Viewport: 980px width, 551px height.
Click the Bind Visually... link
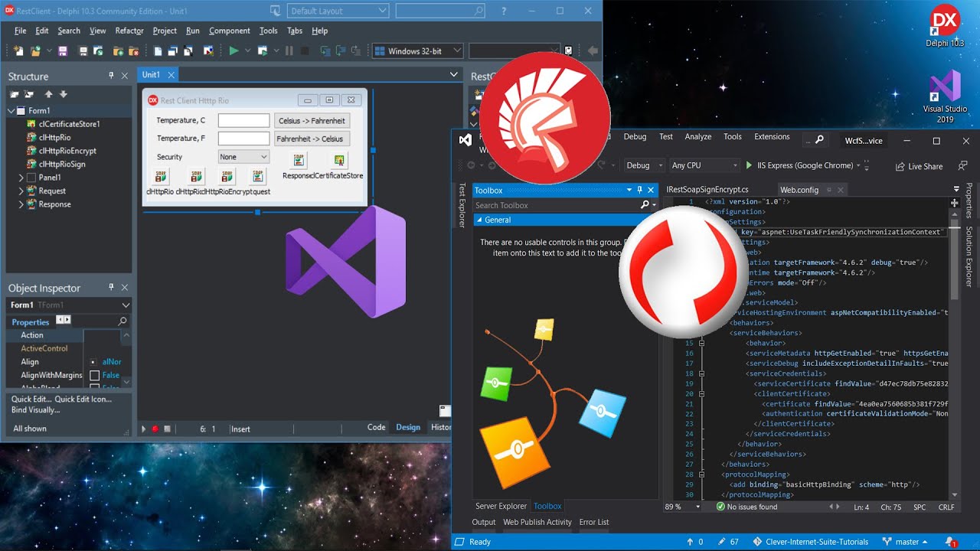(36, 410)
